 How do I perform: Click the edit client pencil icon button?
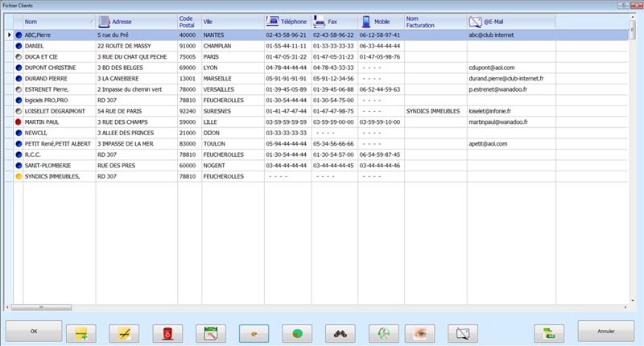point(124,332)
